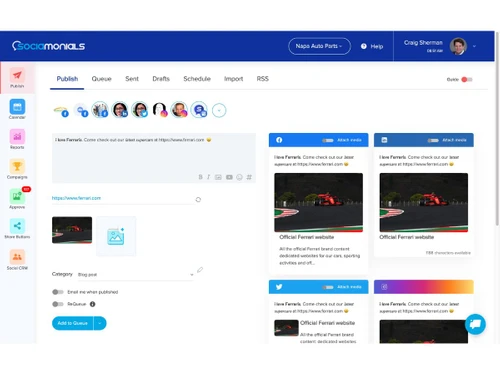
Task: Select the Instagram avatar with dark hair
Action: pos(159,110)
